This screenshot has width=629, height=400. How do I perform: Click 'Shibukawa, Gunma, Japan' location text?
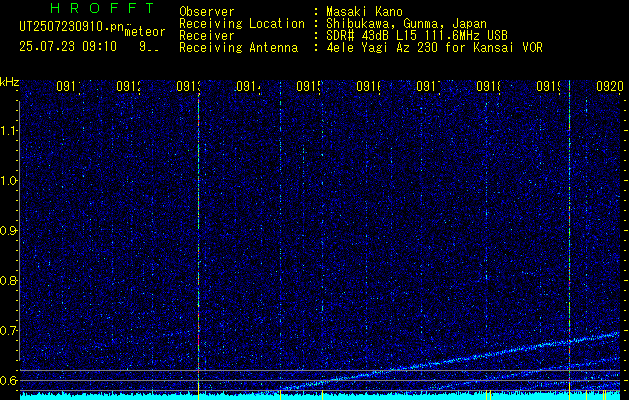click(x=406, y=24)
